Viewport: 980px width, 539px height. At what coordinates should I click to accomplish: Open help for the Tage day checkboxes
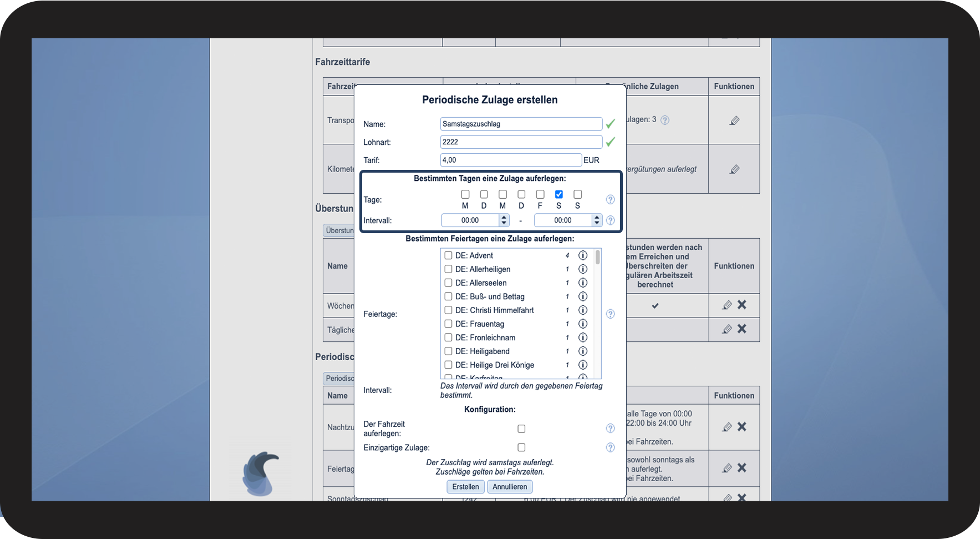610,199
